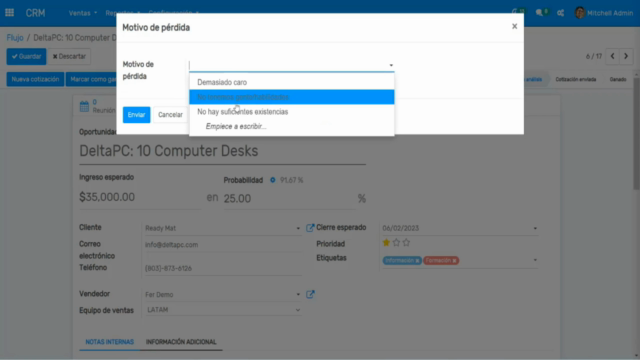Open Vendedor external link icon
The width and height of the screenshot is (640, 360).
point(310,294)
